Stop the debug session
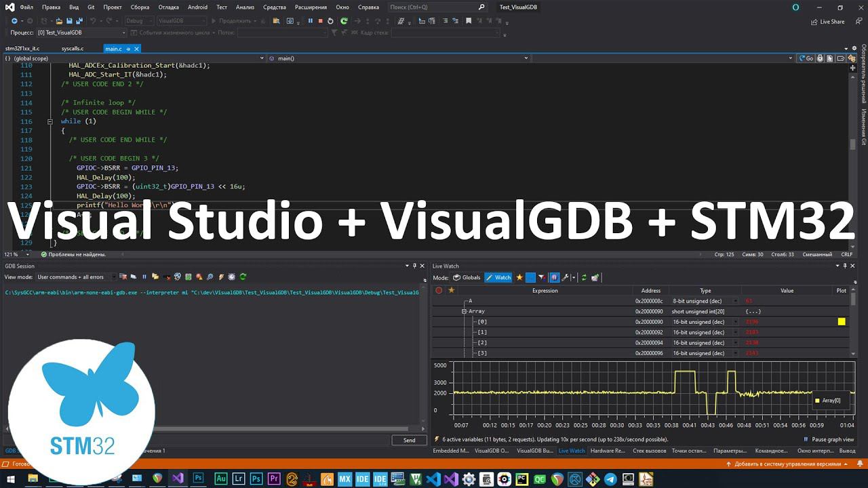The width and height of the screenshot is (868, 488). coord(320,21)
